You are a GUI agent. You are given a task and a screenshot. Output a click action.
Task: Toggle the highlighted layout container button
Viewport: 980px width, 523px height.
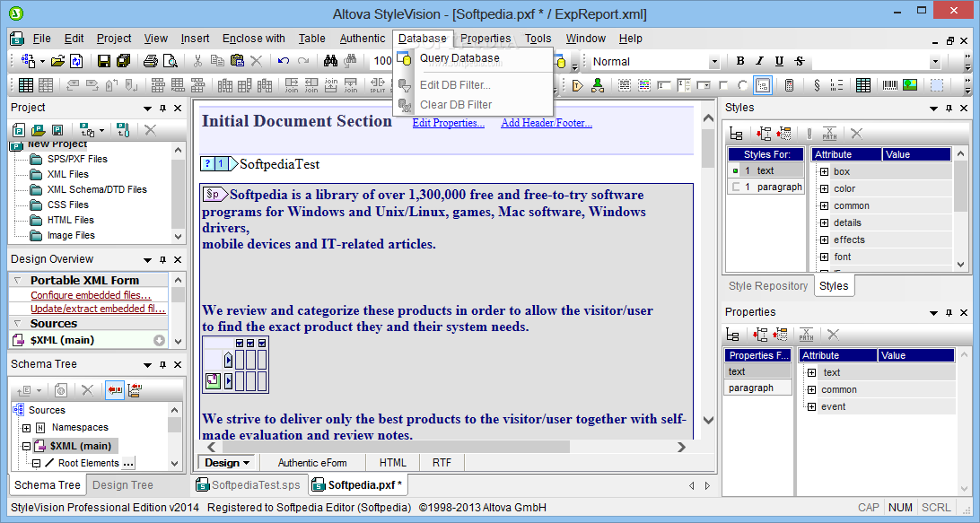763,85
